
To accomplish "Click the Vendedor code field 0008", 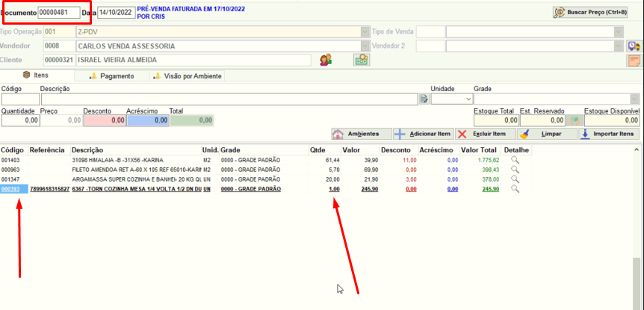I will [59, 46].
